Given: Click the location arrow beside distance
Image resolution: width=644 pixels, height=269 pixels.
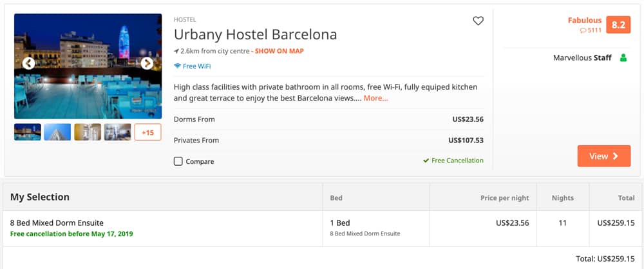Looking at the screenshot, I should pyautogui.click(x=176, y=52).
